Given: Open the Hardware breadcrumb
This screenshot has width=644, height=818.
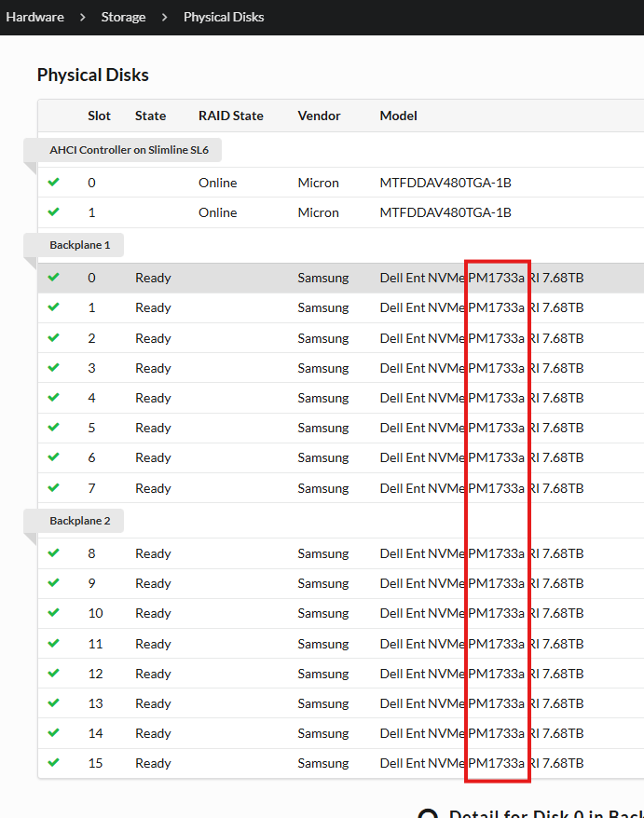Looking at the screenshot, I should pos(35,17).
